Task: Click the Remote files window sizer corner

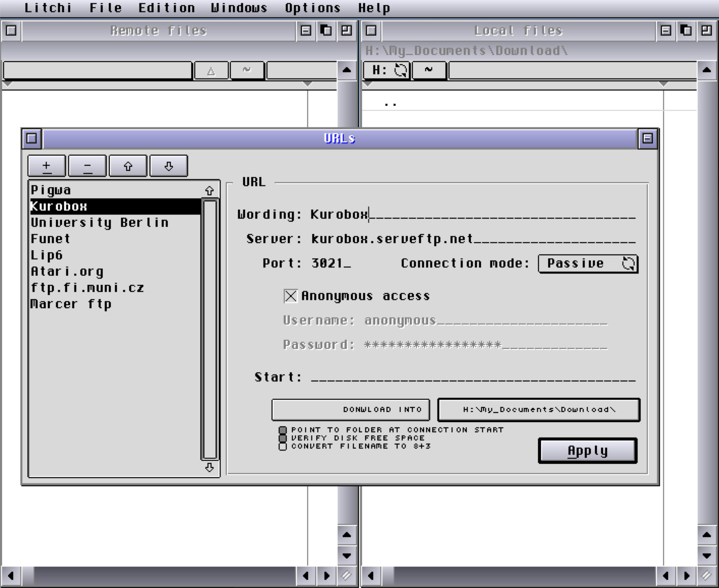Action: point(347,576)
